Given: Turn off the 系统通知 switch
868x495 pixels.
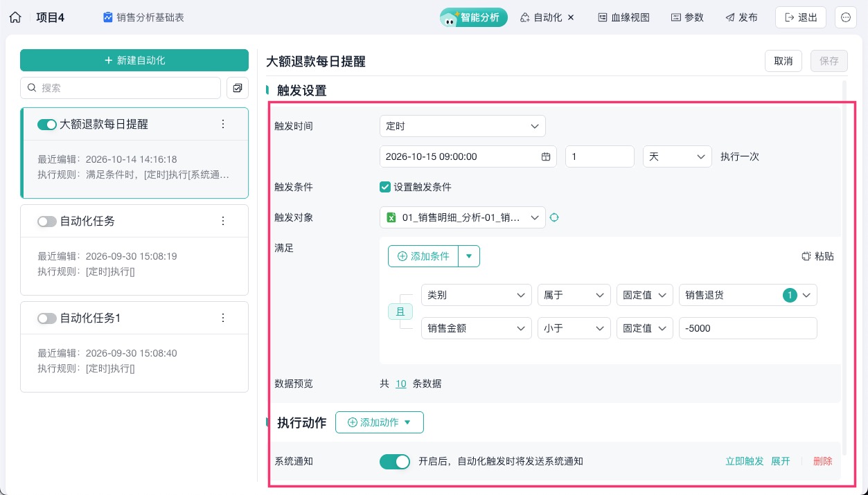Looking at the screenshot, I should click(395, 461).
